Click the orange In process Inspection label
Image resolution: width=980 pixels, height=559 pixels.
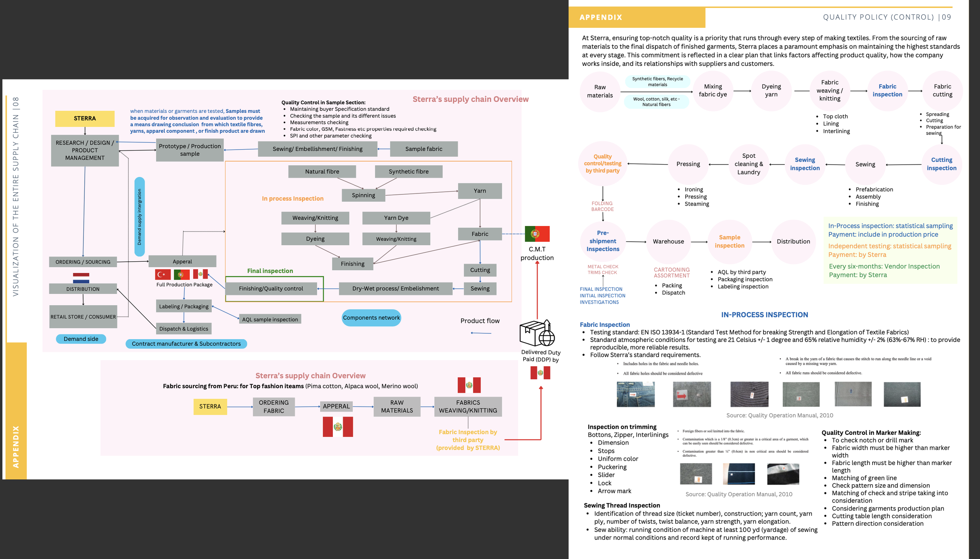tap(293, 199)
